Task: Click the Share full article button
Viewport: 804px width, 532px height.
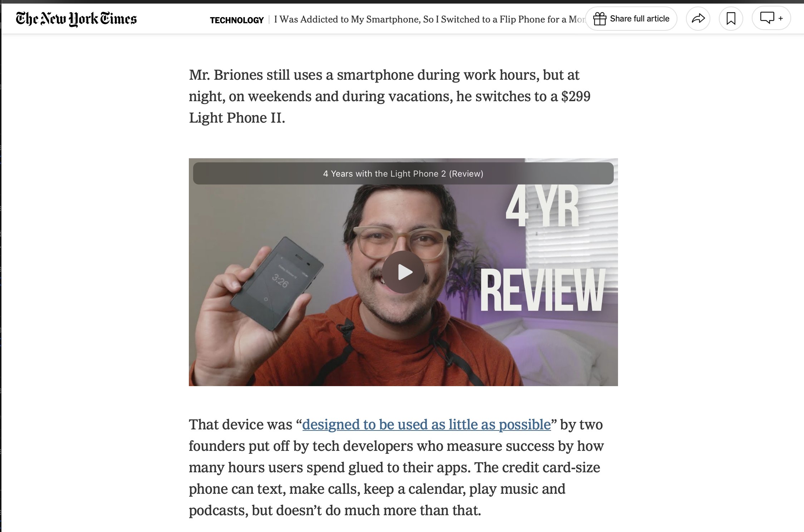Action: coord(631,19)
